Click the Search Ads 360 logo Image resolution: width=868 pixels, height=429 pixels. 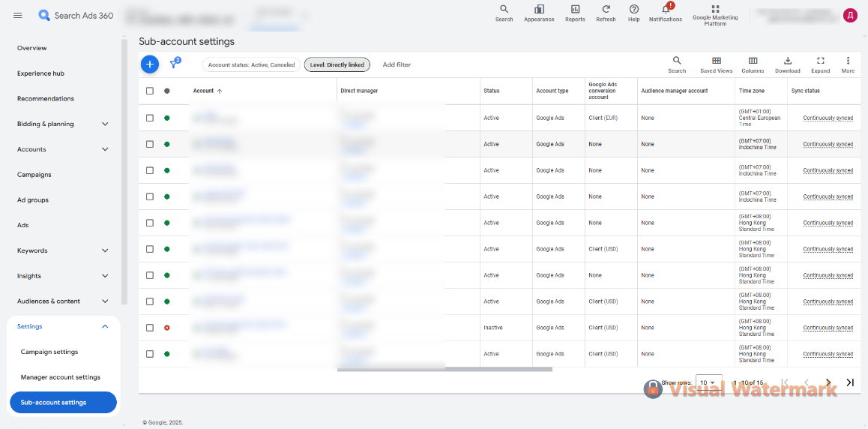pos(76,16)
